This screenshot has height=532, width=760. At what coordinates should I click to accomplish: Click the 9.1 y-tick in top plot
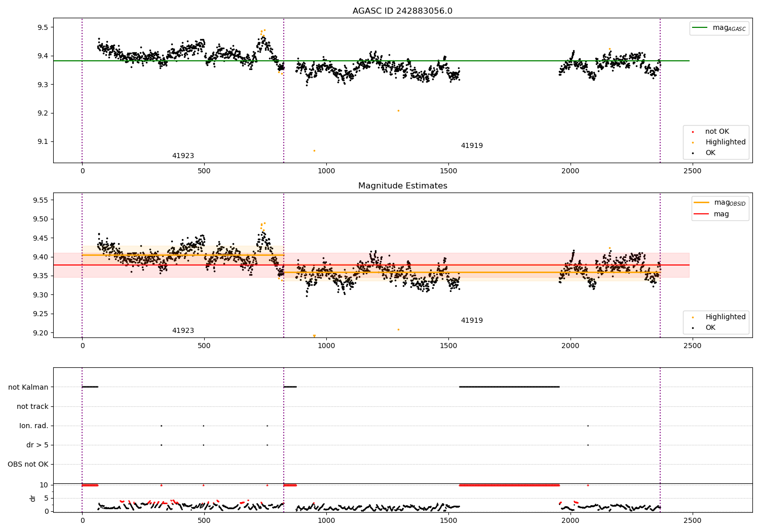point(43,142)
